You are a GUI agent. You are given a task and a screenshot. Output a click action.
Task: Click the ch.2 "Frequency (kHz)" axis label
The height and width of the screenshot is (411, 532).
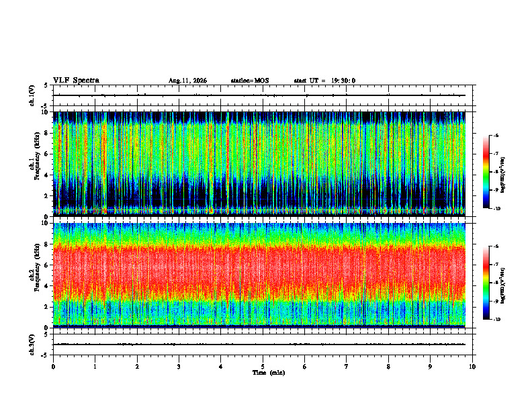point(37,267)
